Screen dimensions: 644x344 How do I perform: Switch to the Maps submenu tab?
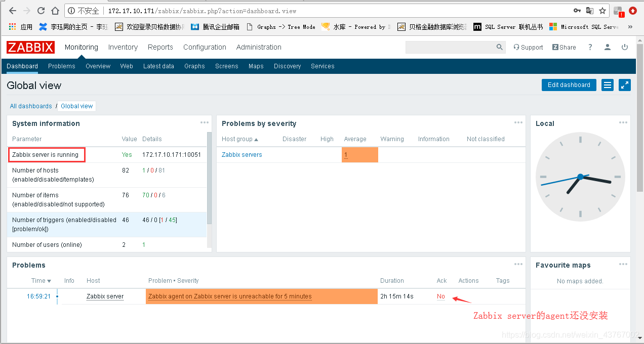coord(256,66)
